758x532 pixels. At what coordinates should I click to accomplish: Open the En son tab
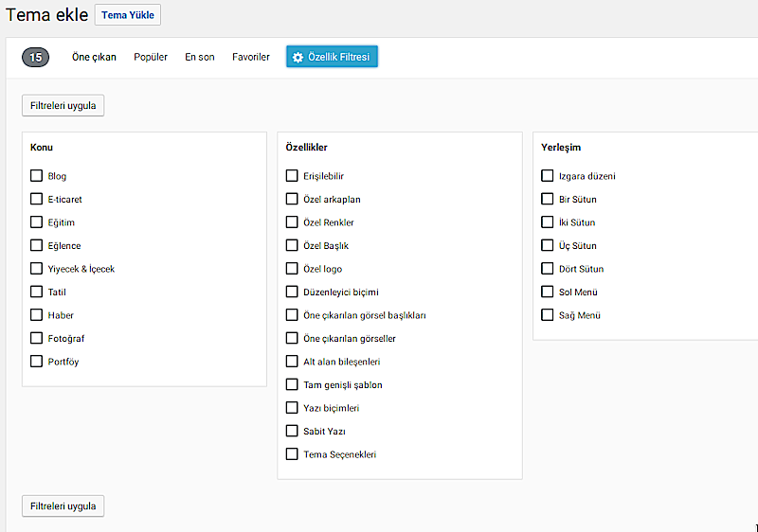(x=200, y=57)
